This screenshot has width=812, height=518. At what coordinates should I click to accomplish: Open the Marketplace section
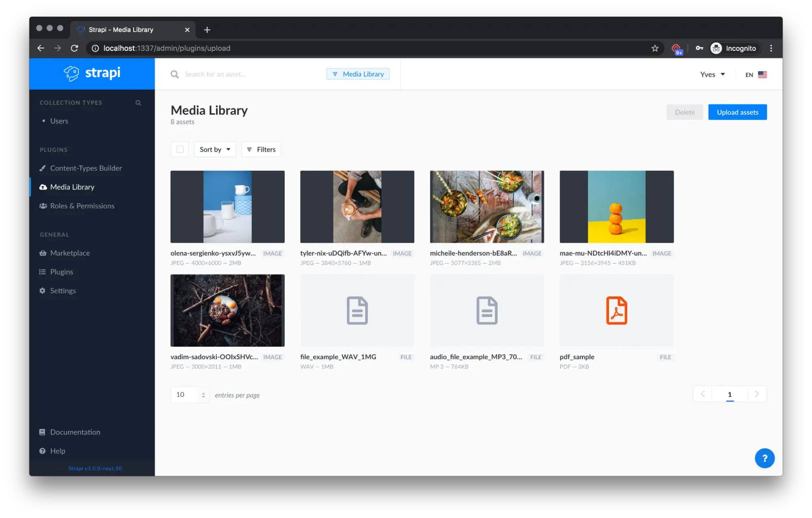[70, 253]
